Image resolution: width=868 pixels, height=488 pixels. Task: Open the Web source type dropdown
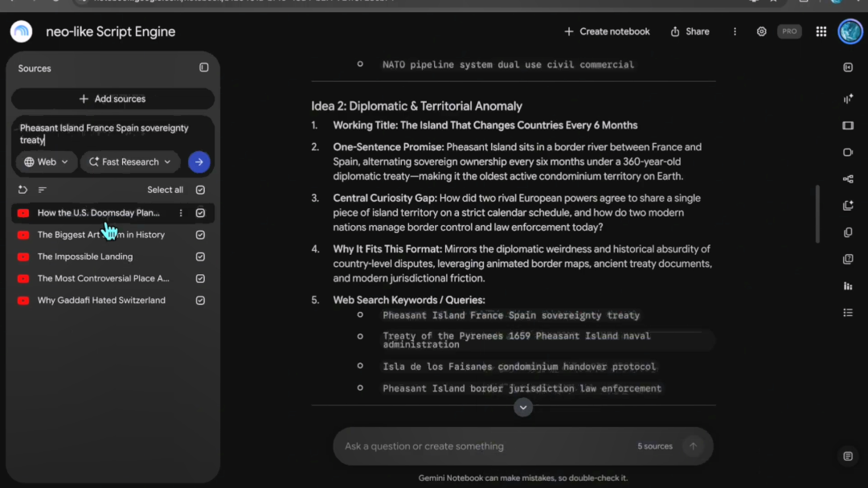pos(47,162)
